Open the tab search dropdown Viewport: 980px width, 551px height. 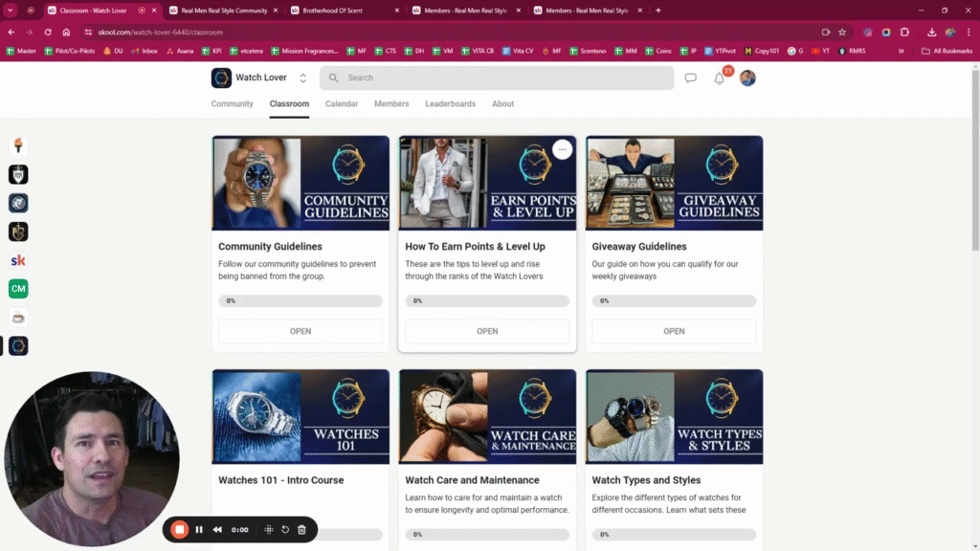coord(11,10)
